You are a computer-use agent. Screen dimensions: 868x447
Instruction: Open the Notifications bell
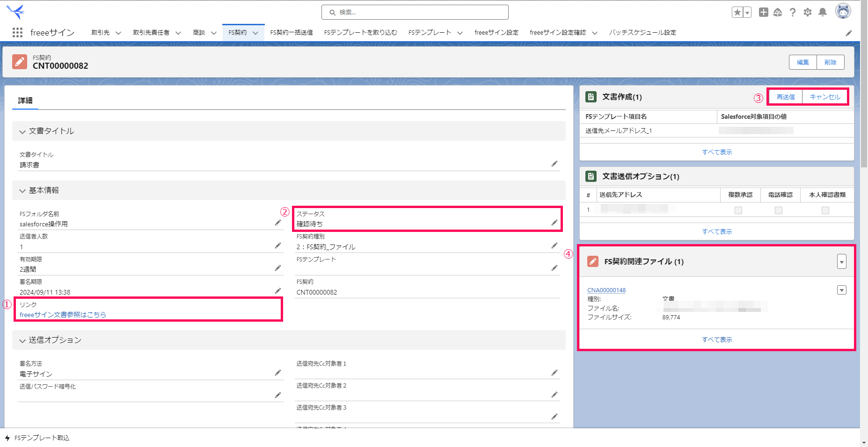pyautogui.click(x=823, y=13)
